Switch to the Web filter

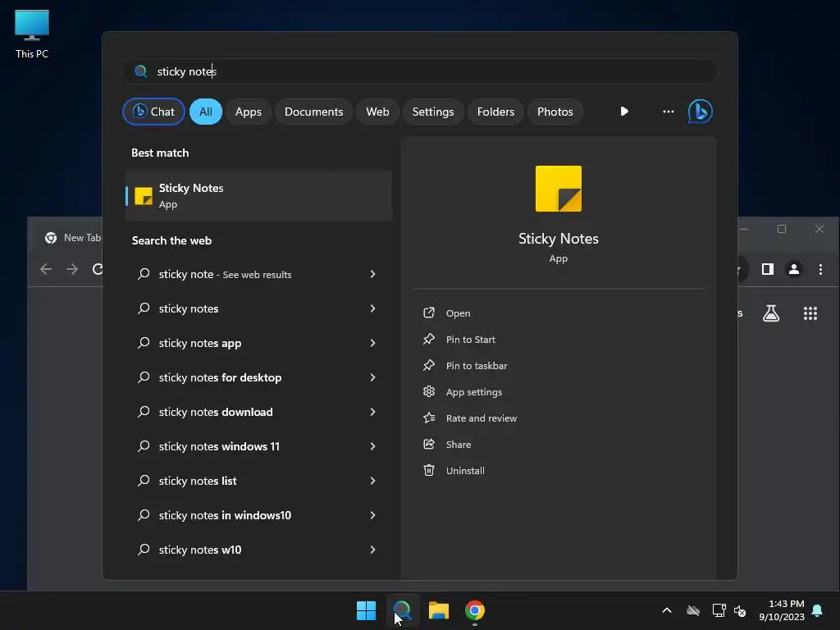click(x=377, y=112)
